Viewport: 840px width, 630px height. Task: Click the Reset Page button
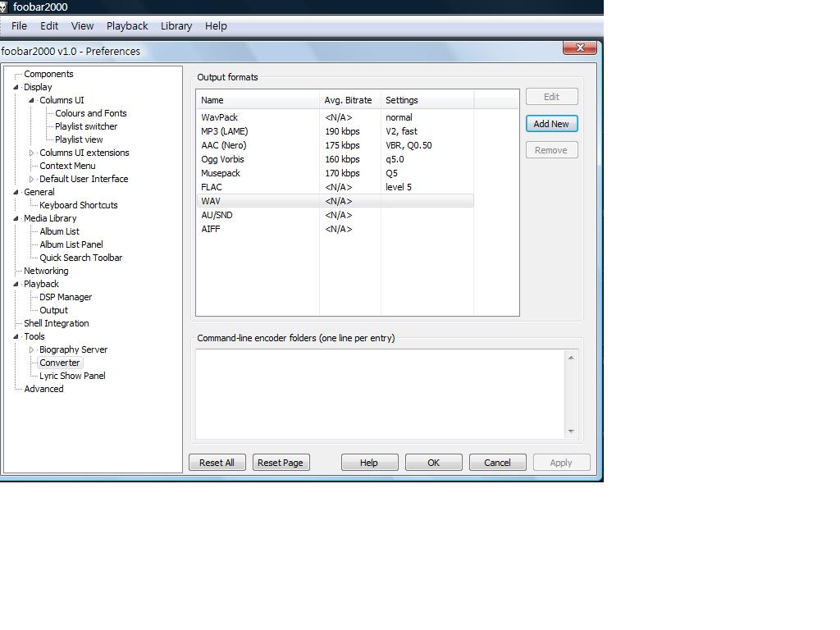[280, 463]
